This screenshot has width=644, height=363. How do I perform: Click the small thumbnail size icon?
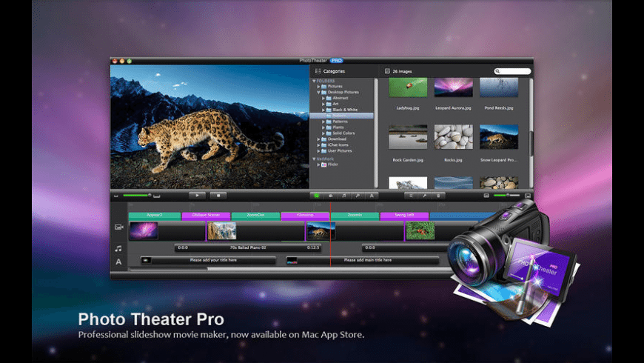486,196
